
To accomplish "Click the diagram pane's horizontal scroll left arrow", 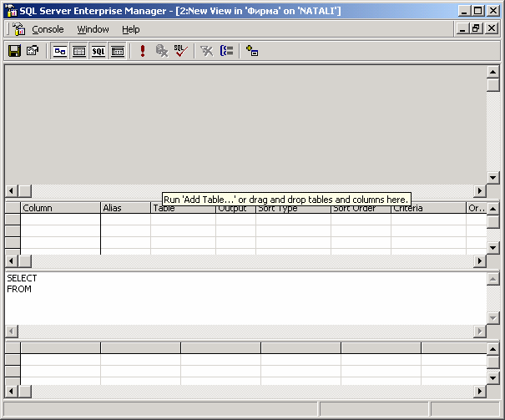I will [x=12, y=190].
